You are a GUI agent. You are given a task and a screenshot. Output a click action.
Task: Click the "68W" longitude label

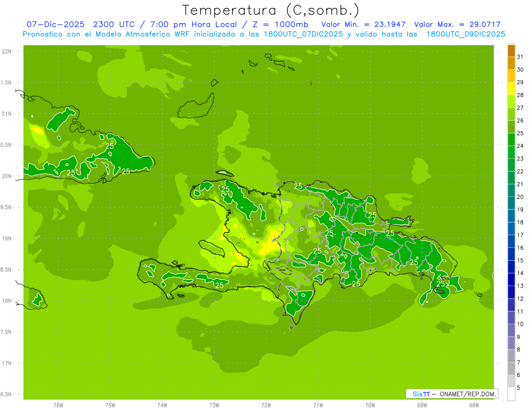pos(474,405)
